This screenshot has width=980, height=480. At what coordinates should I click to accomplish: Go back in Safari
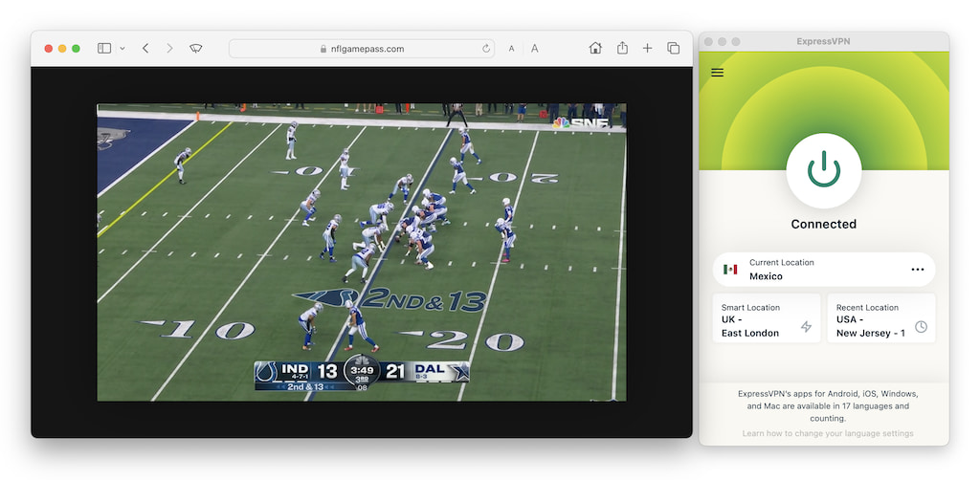coord(145,48)
